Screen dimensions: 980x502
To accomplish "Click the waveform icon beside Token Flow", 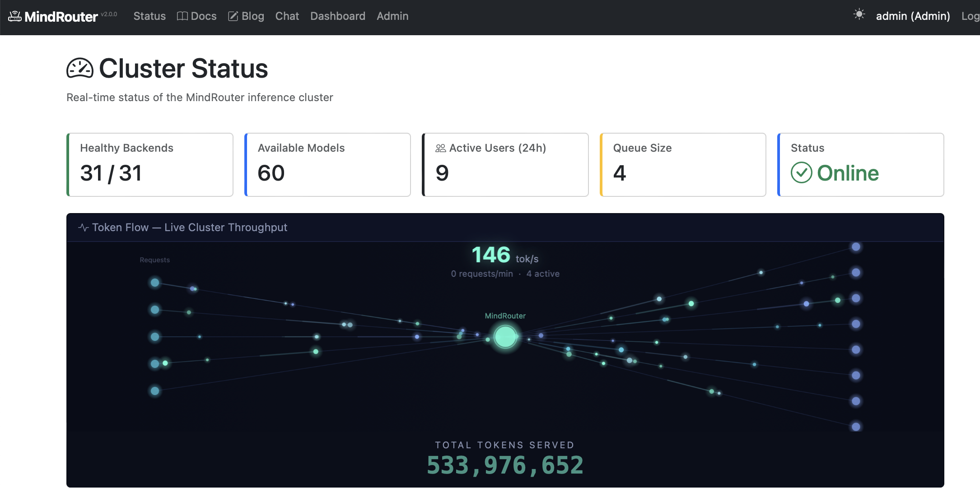I will [84, 228].
